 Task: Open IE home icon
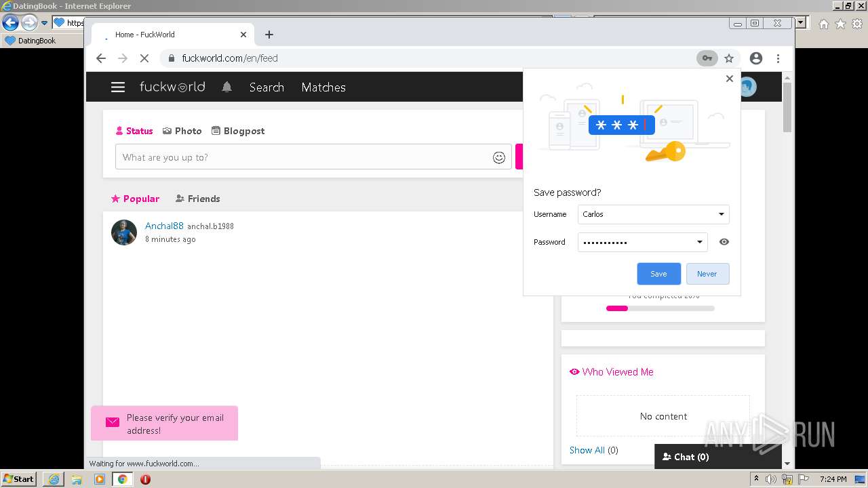823,24
